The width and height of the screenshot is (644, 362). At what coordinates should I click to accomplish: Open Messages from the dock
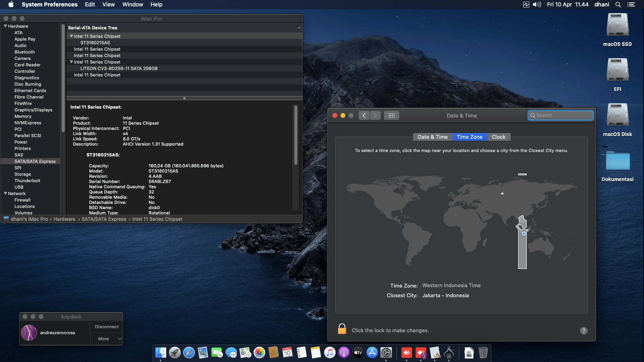(231, 353)
